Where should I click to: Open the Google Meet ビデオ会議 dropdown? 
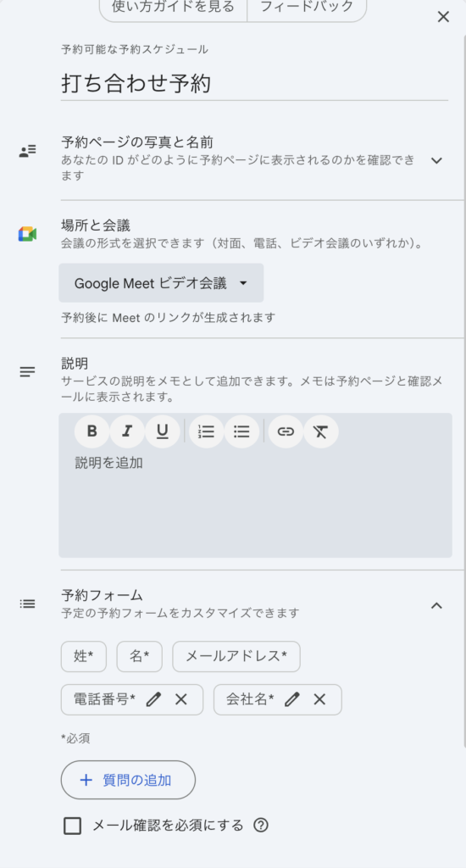click(161, 283)
